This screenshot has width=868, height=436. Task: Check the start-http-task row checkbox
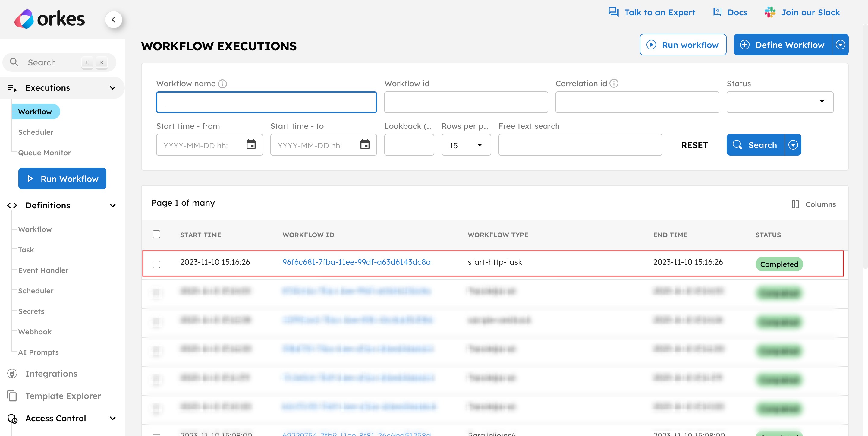(x=156, y=264)
